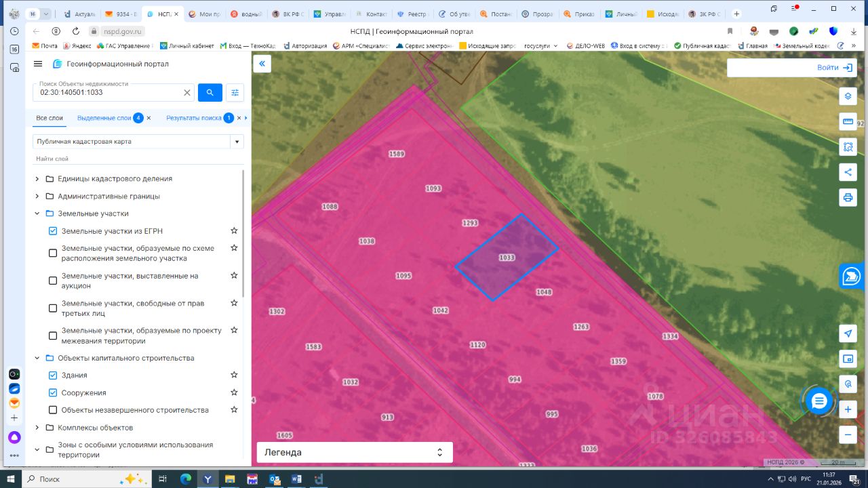
Task: Click the share map icon
Action: click(848, 172)
